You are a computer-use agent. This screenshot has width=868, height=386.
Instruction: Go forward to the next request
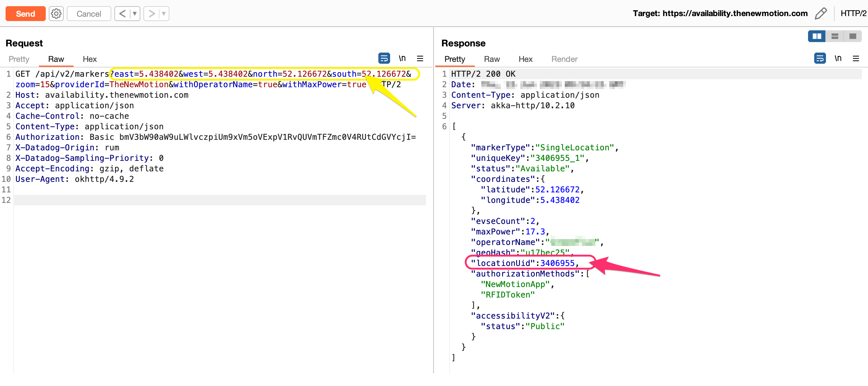[x=152, y=14]
